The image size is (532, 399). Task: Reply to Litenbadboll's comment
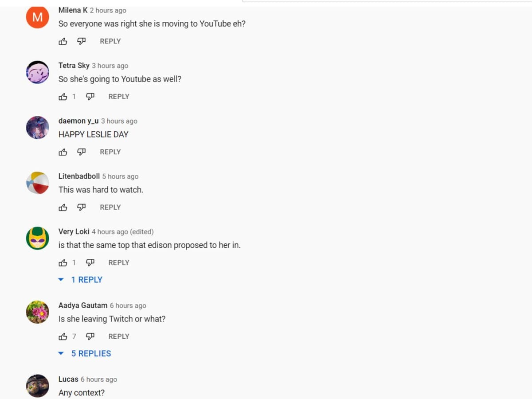pos(110,207)
